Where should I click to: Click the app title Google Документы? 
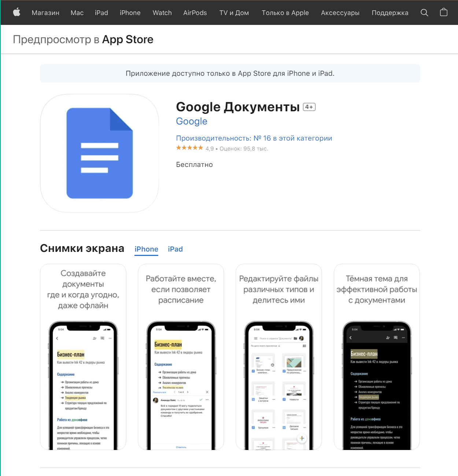[238, 107]
